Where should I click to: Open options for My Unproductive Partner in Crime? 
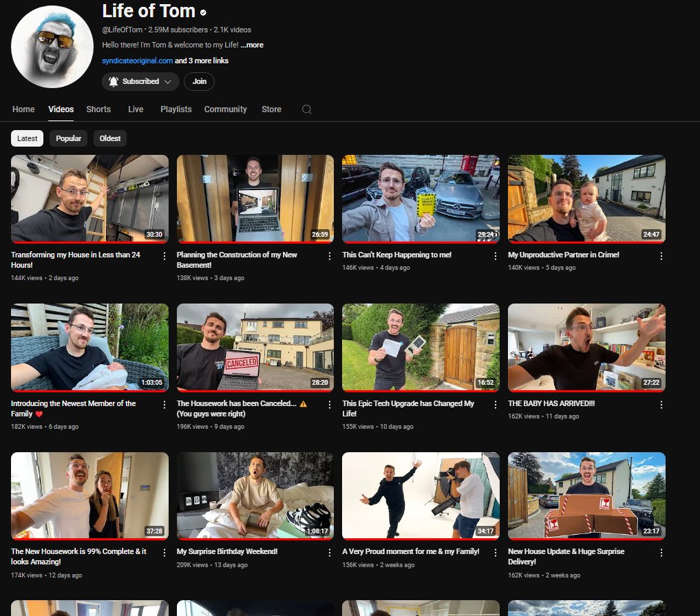661,256
